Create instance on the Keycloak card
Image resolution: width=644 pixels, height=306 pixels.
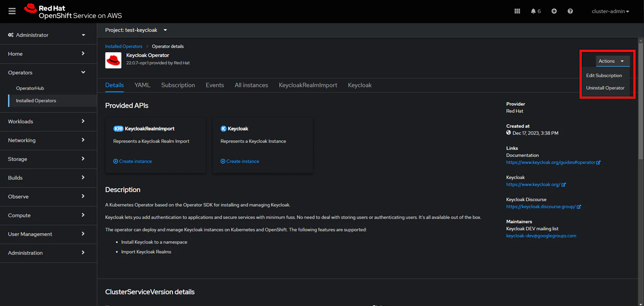(x=239, y=162)
